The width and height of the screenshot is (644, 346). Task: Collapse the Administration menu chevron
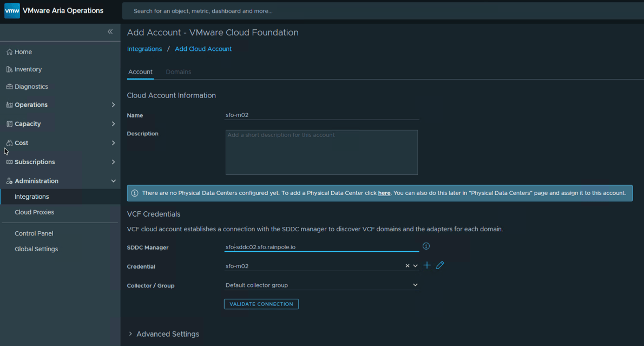(x=113, y=181)
